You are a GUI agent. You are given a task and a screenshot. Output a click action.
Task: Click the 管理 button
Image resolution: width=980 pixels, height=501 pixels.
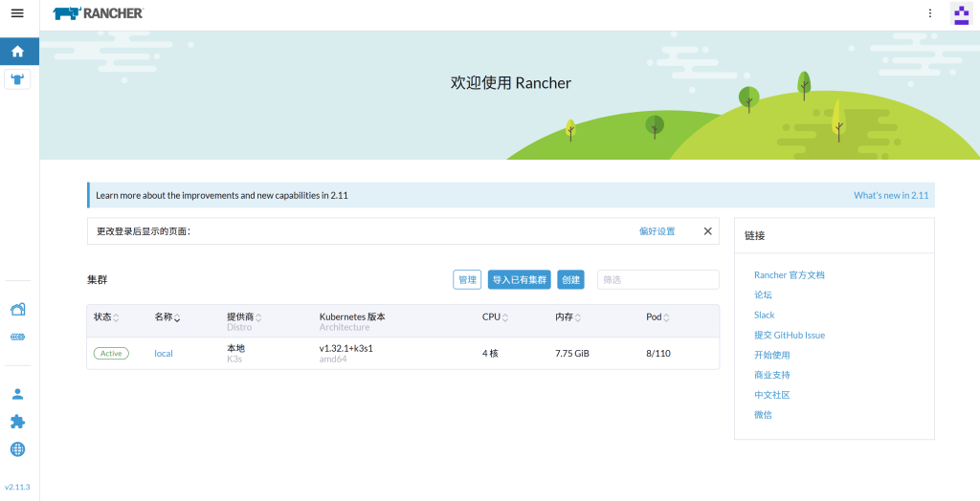tap(467, 279)
